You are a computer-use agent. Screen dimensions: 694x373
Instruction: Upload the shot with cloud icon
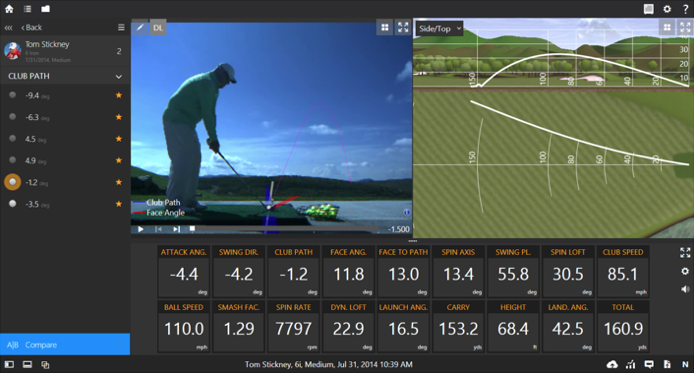coord(612,364)
